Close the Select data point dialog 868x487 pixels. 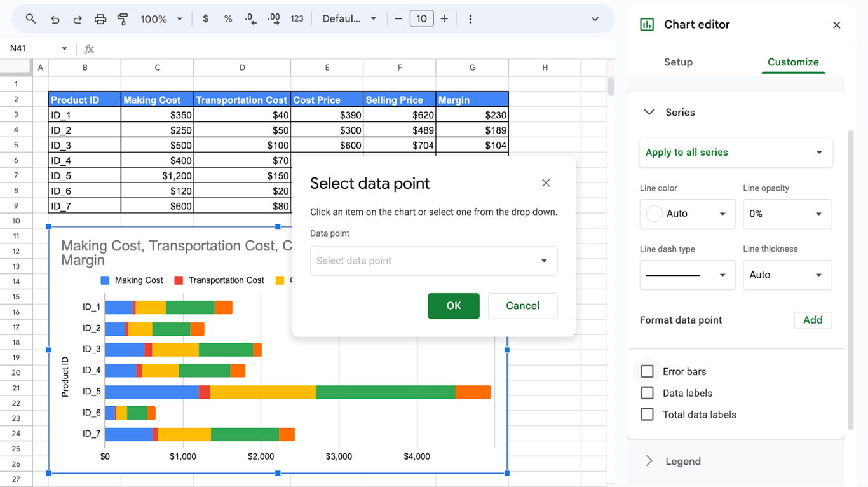(x=546, y=183)
